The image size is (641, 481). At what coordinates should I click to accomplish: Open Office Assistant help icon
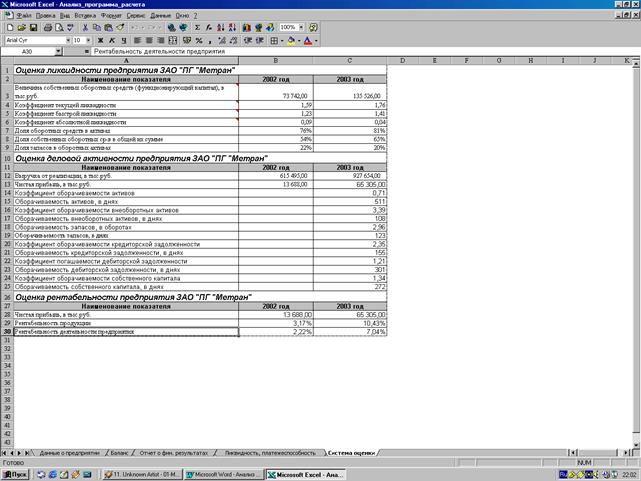pyautogui.click(x=313, y=27)
